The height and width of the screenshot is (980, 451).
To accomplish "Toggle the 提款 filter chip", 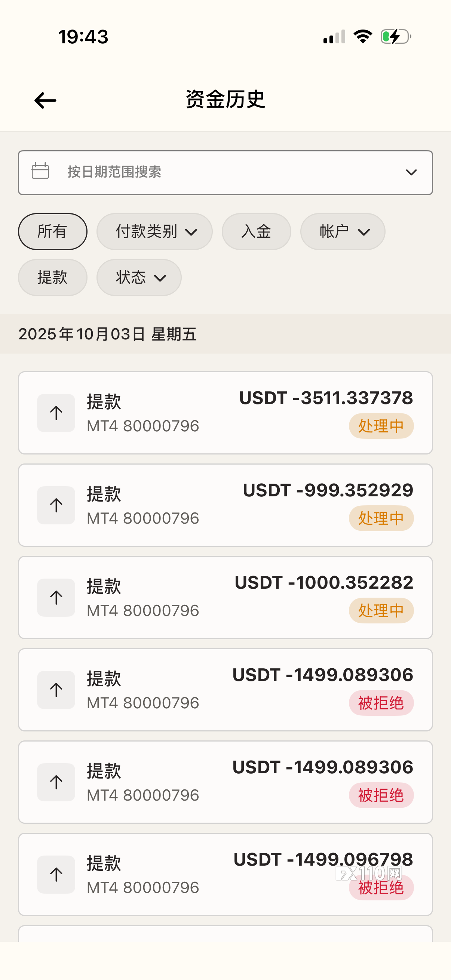I will pos(52,277).
